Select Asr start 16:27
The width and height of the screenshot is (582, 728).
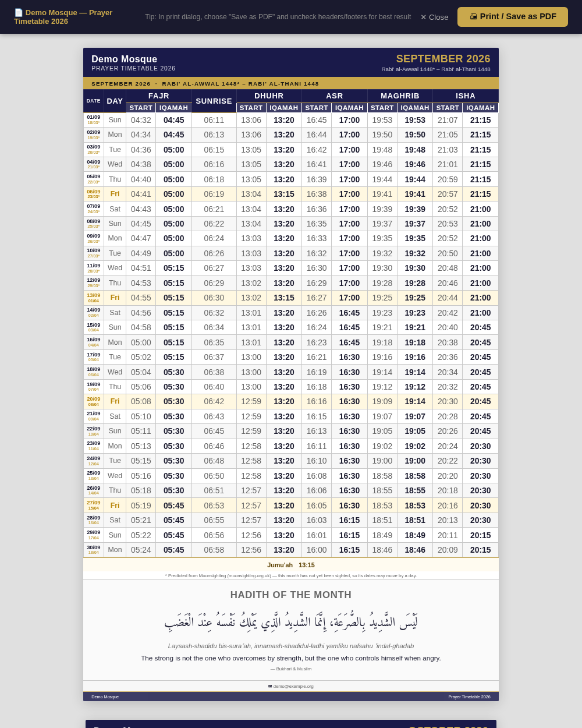tap(317, 298)
